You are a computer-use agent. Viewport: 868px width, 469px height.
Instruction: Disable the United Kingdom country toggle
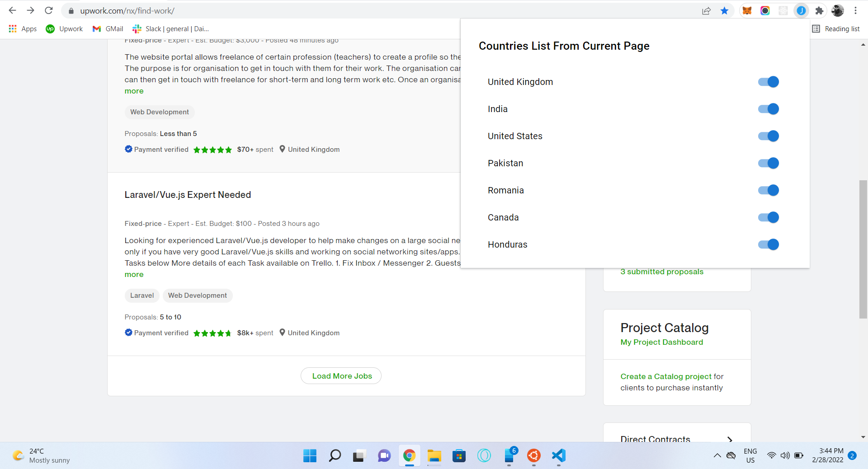coord(768,82)
